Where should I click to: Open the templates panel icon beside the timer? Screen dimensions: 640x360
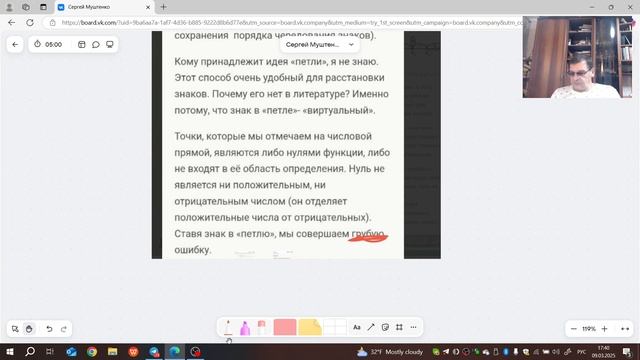[82, 44]
